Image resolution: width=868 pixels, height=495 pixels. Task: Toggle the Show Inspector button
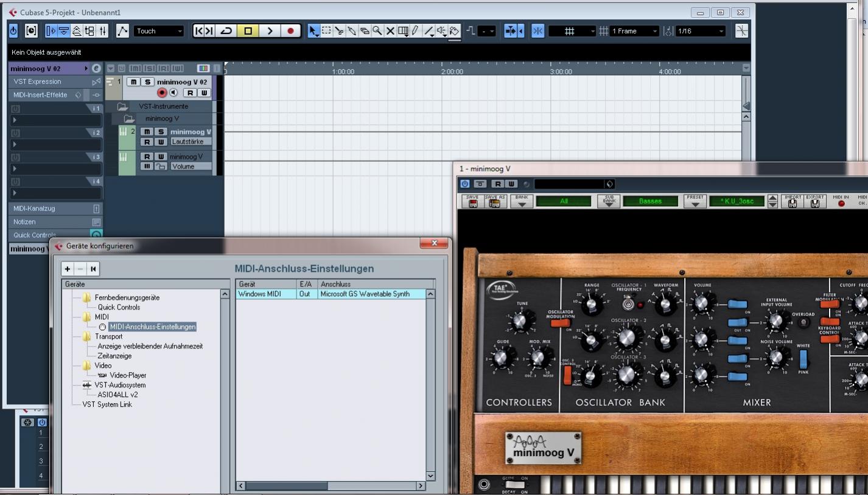pos(51,31)
